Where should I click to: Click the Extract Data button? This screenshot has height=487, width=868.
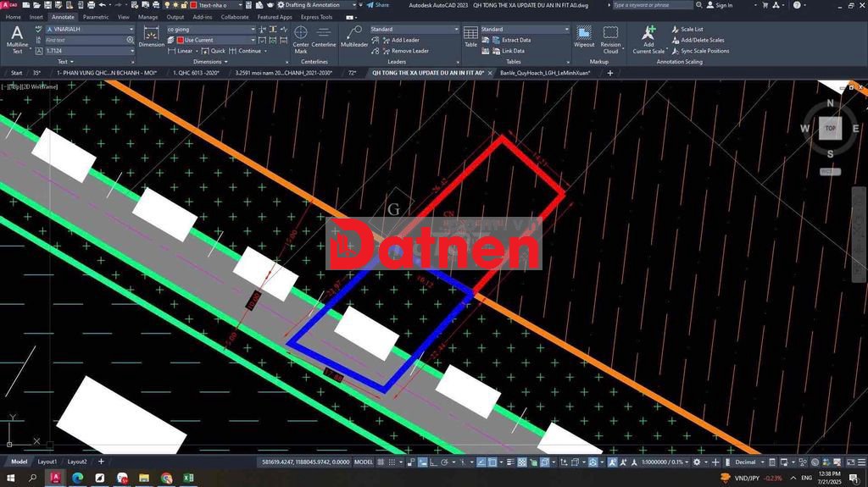pos(511,40)
